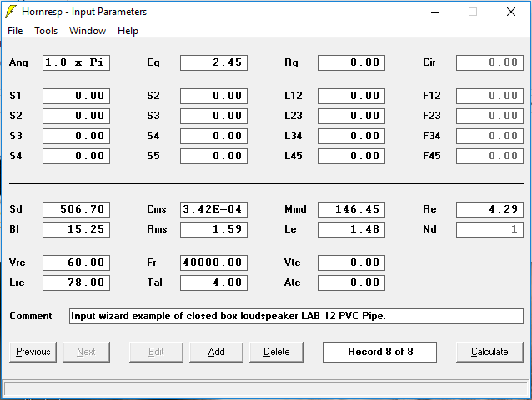The image size is (532, 400).
Task: Click the Record 8 of 8 indicator
Action: [x=379, y=352]
